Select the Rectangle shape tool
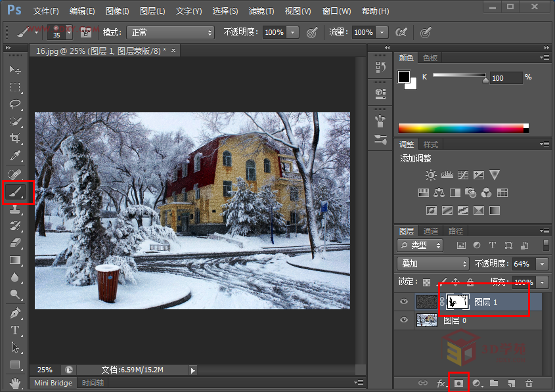555x392 pixels. click(x=15, y=364)
